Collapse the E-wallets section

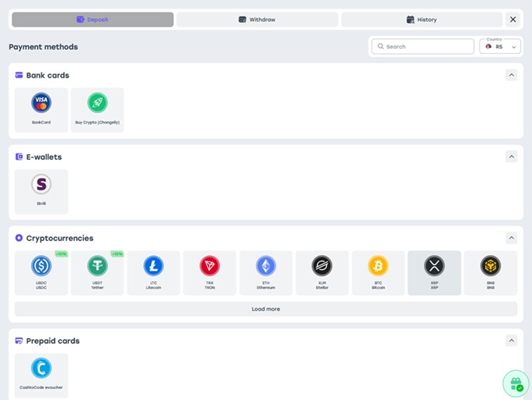511,157
